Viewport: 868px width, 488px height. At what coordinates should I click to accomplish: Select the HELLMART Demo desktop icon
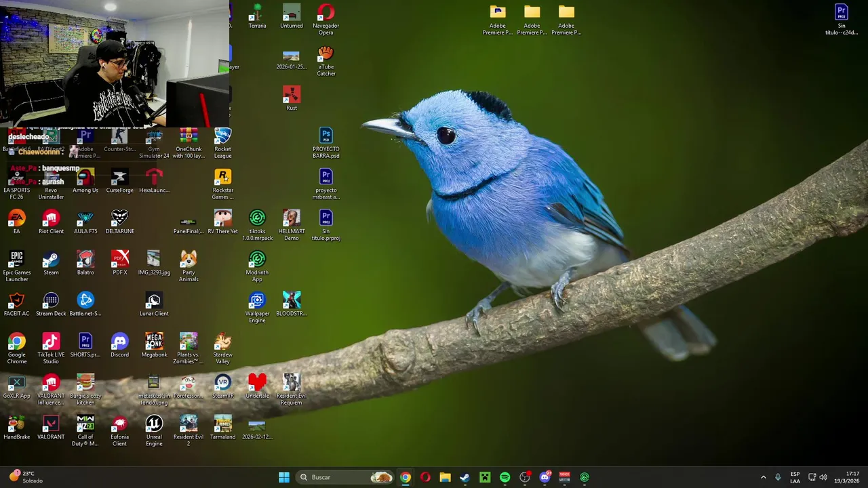click(292, 226)
